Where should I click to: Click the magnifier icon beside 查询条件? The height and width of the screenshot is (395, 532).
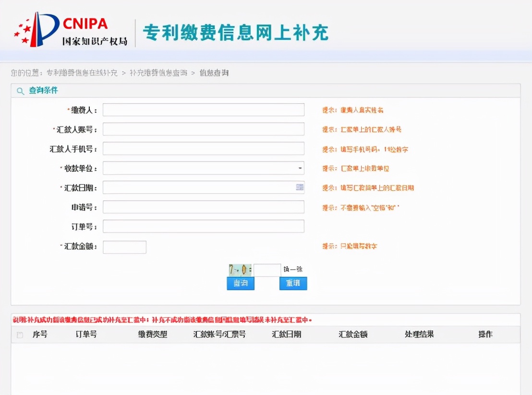(x=20, y=91)
